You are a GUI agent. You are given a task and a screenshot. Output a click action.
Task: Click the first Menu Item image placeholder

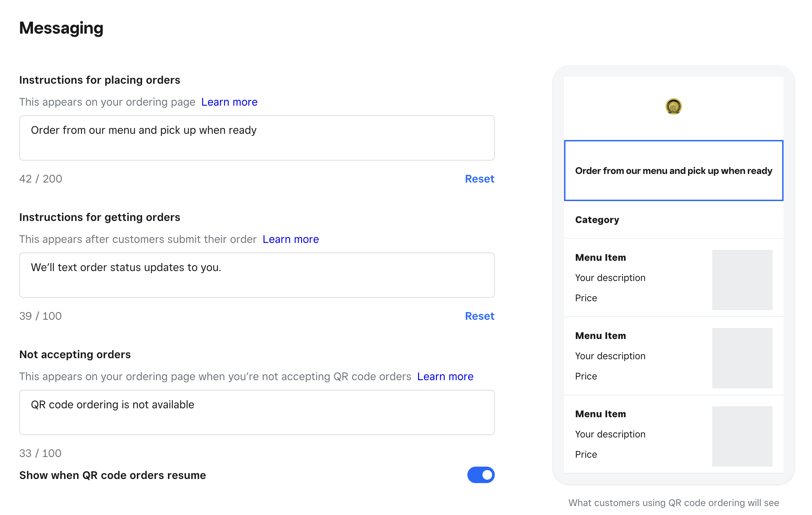pos(742,280)
